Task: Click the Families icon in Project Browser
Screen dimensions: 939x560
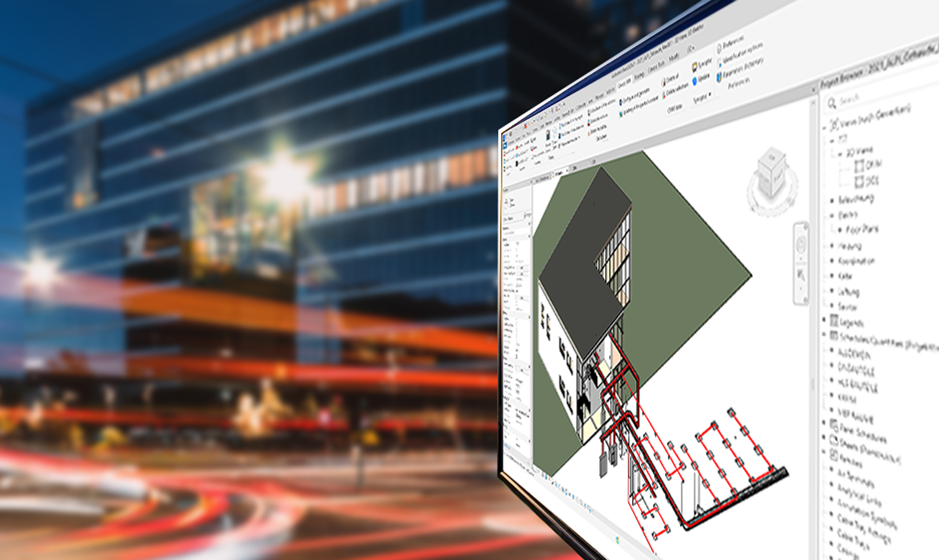Action: coord(834,454)
